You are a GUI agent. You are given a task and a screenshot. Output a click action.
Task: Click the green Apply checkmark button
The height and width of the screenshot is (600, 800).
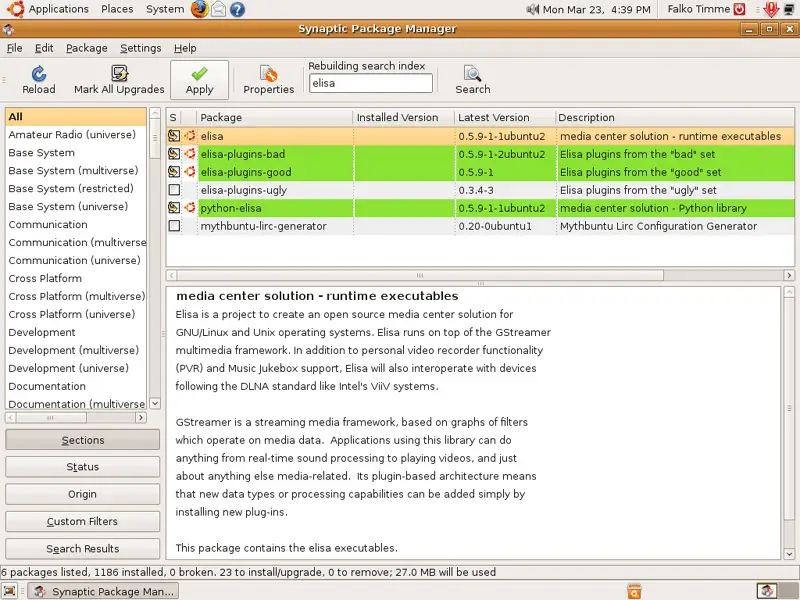tap(199, 80)
